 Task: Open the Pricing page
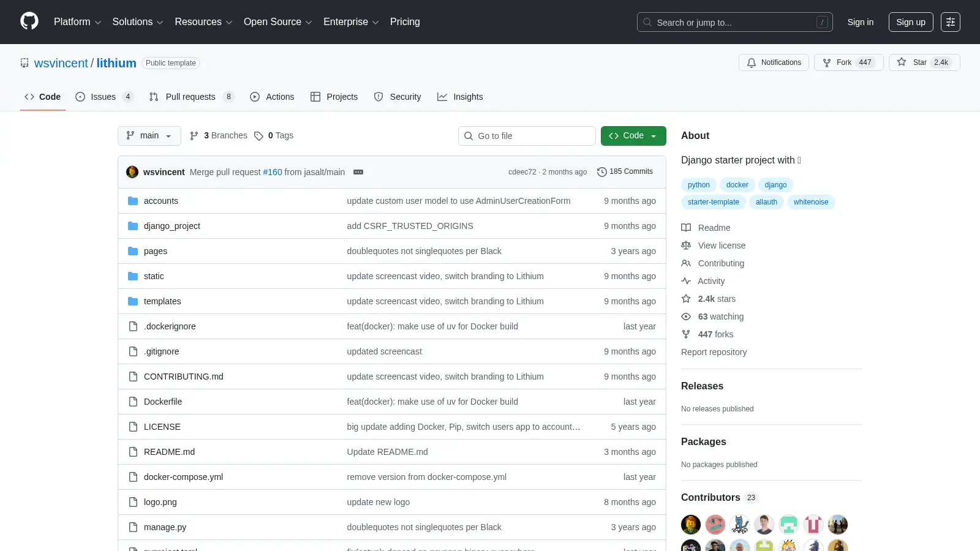pyautogui.click(x=405, y=22)
